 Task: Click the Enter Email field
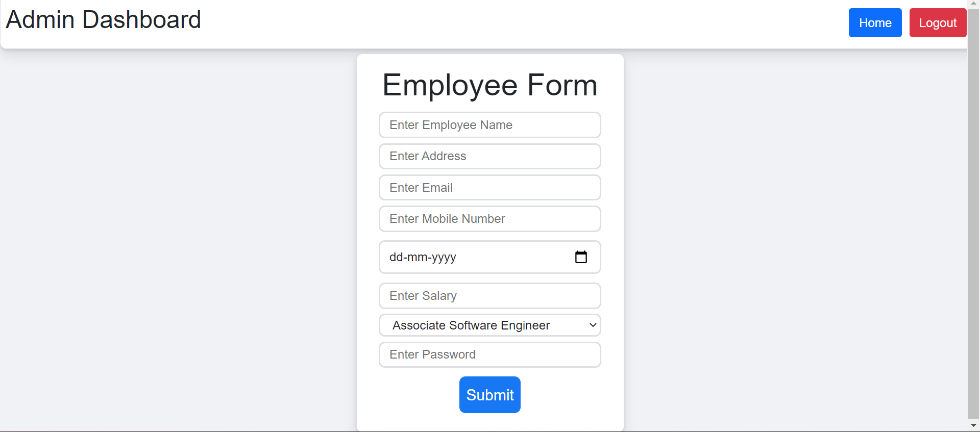[489, 187]
